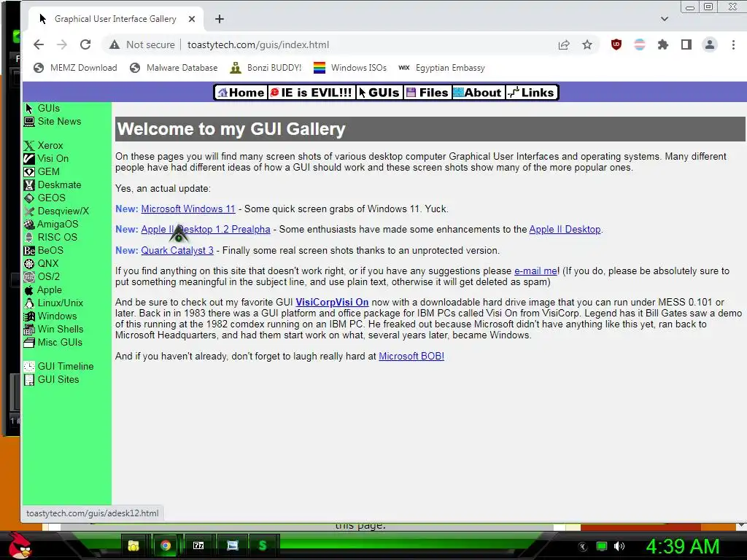Click the 4:39 AM taskbar clock

(x=682, y=546)
